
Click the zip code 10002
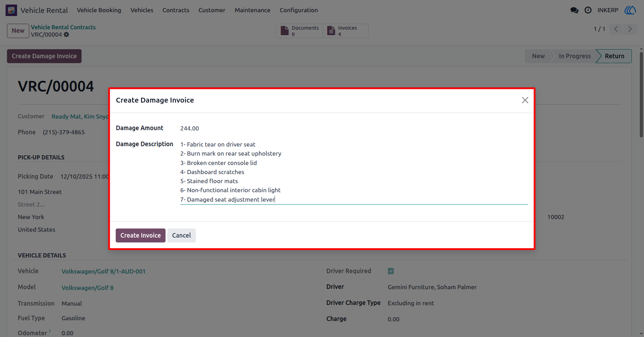point(556,217)
